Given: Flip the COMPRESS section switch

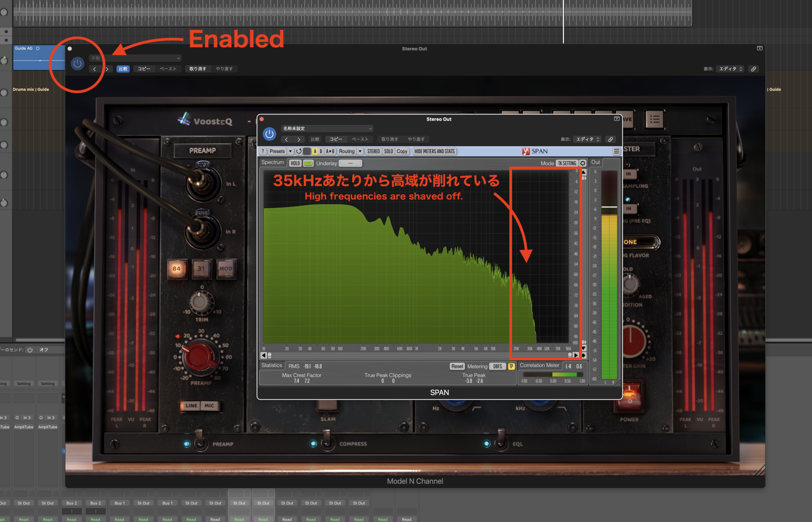Looking at the screenshot, I should tap(327, 441).
